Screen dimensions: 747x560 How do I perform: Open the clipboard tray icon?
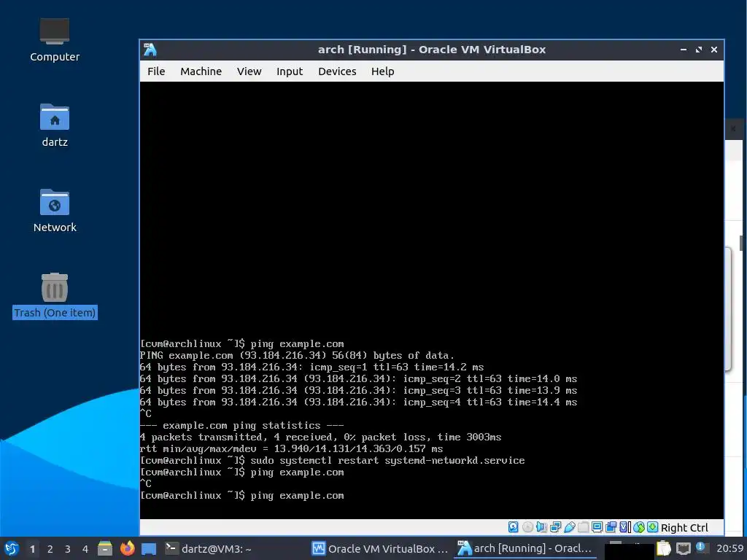(x=664, y=548)
